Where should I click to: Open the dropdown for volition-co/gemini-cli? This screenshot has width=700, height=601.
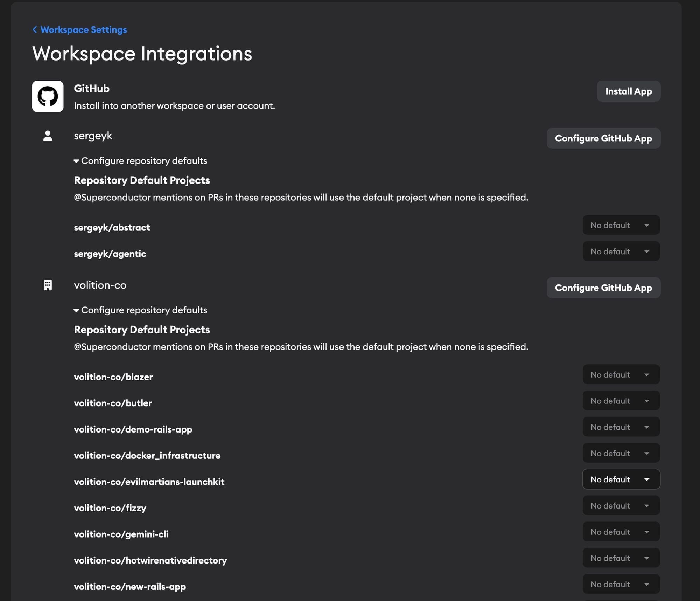[621, 532]
